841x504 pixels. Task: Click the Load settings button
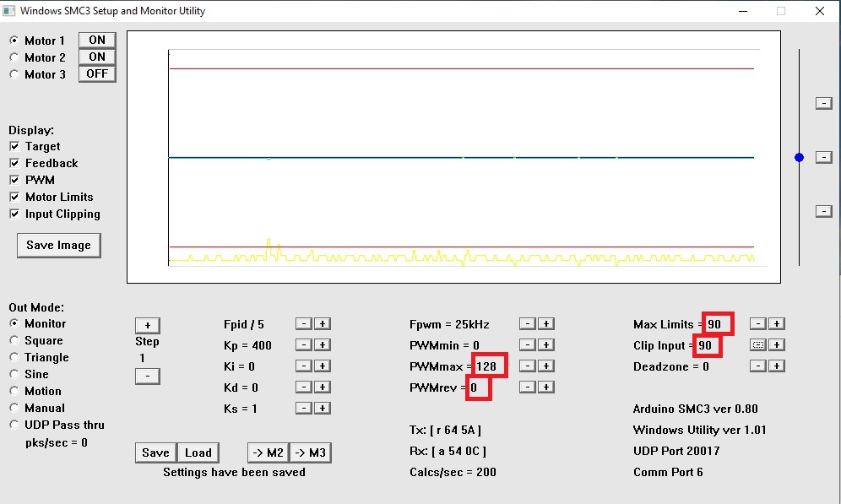click(x=198, y=453)
